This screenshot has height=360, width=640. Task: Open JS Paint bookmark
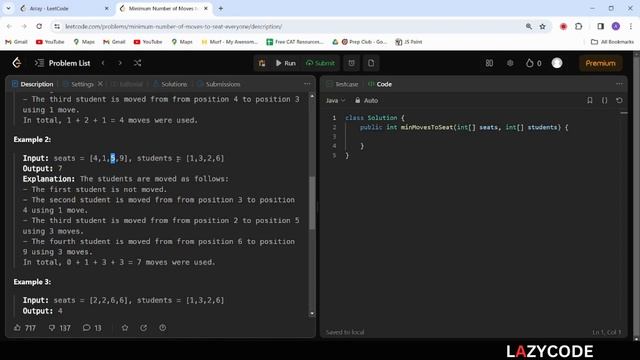coord(409,42)
